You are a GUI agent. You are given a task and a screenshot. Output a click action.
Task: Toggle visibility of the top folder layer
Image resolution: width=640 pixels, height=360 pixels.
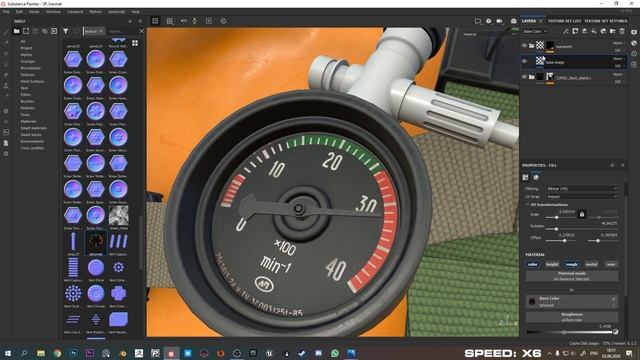point(524,46)
